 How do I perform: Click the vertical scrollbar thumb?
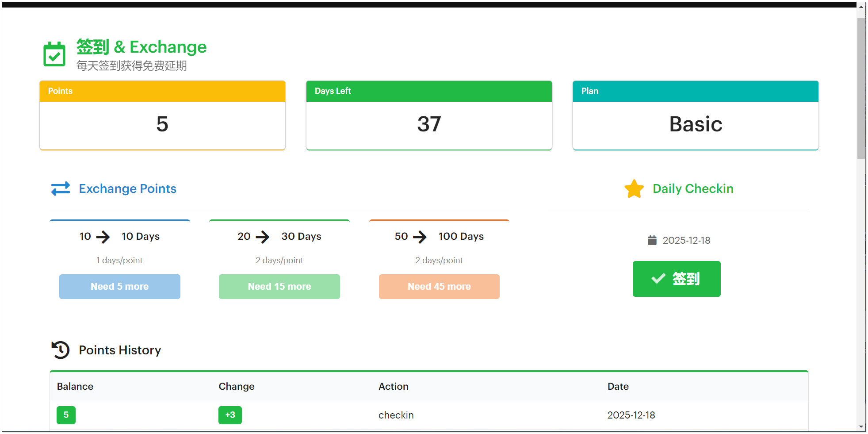tap(861, 88)
